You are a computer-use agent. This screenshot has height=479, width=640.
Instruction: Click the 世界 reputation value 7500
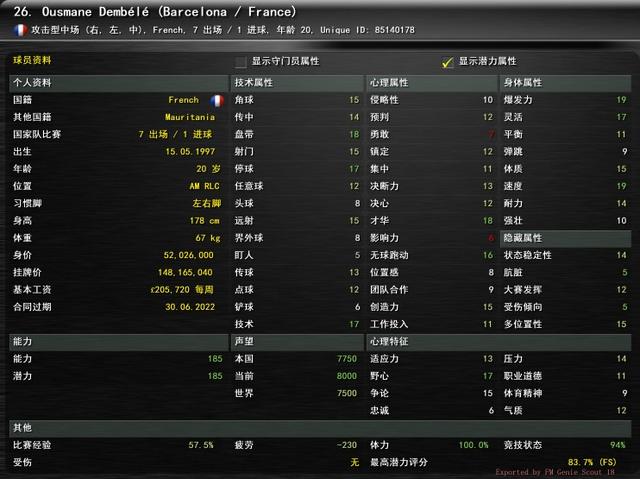(x=347, y=393)
